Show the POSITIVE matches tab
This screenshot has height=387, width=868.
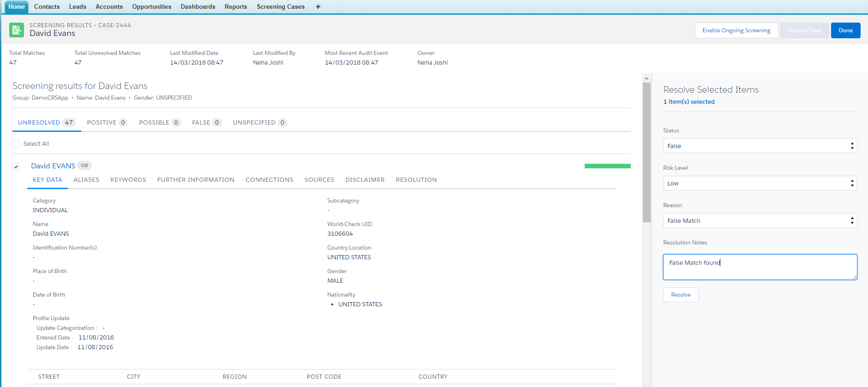(x=107, y=123)
